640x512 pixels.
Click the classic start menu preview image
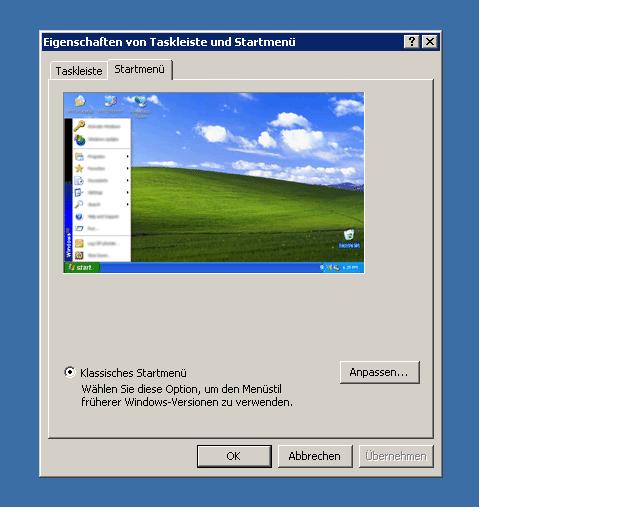214,183
